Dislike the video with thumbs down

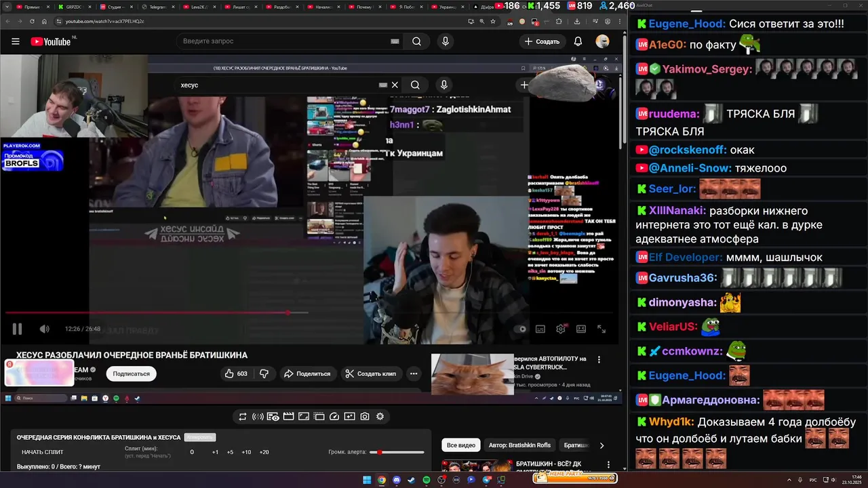264,373
